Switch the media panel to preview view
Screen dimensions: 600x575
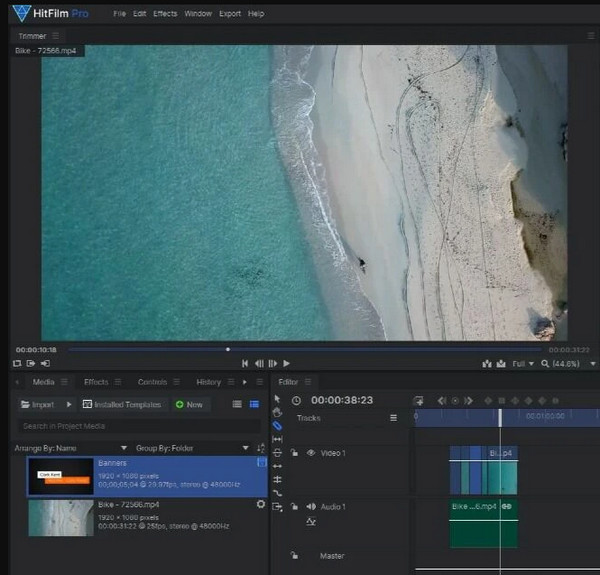(x=254, y=404)
